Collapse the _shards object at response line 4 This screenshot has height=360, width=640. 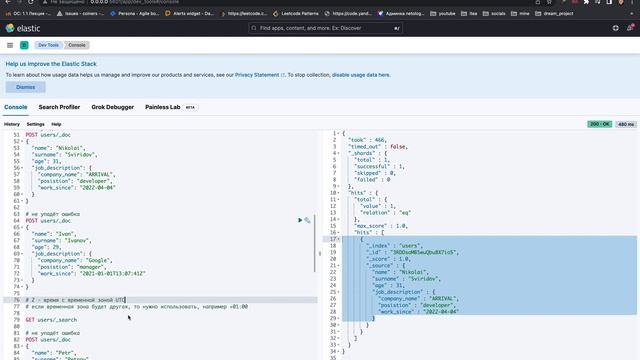(x=339, y=153)
